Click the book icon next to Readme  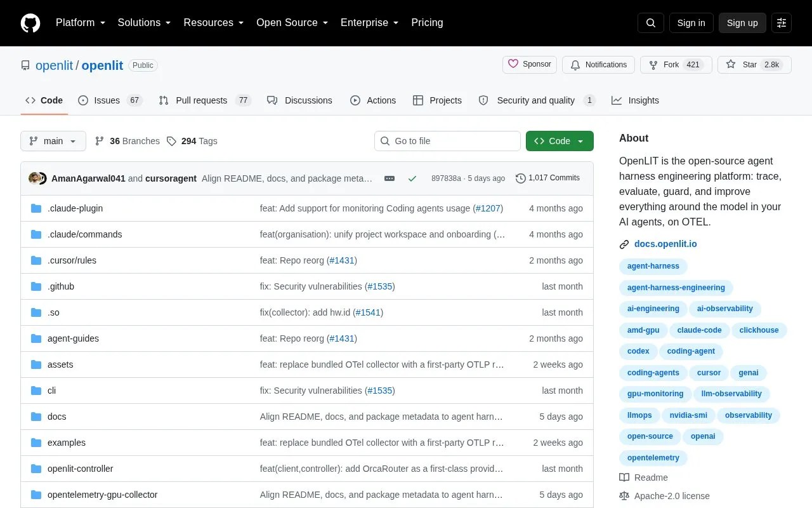coord(624,478)
